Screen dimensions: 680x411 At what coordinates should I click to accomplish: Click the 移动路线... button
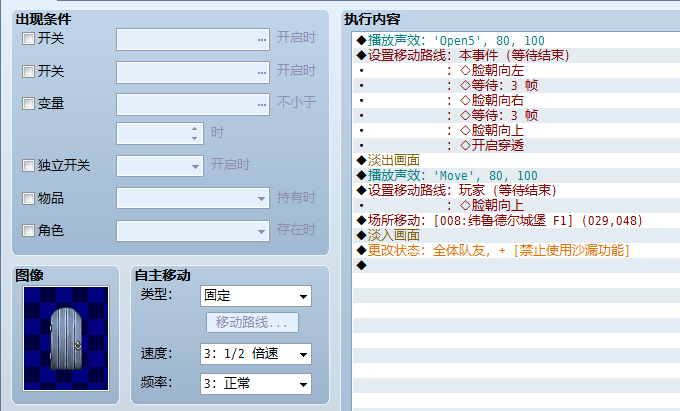click(252, 323)
